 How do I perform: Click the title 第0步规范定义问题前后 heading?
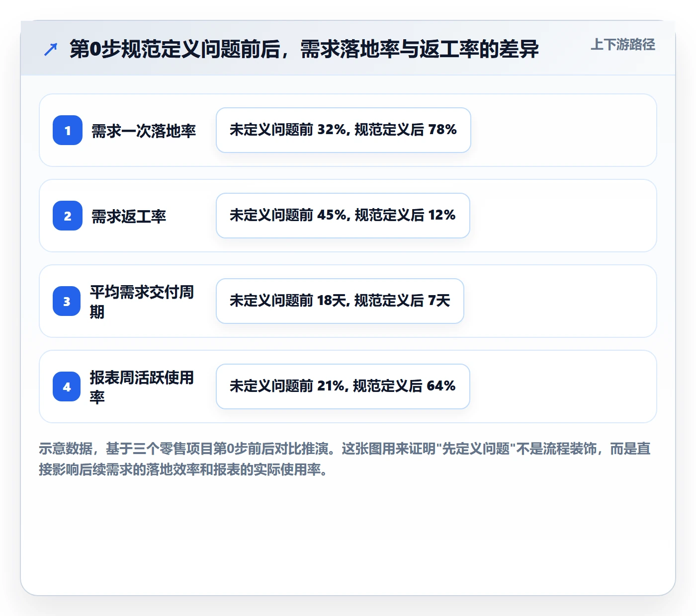(x=304, y=49)
